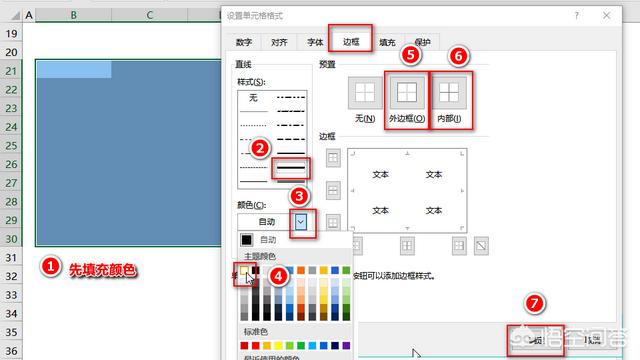The image size is (640, 360).
Task: Select purple standard color swatch
Action: click(x=346, y=346)
